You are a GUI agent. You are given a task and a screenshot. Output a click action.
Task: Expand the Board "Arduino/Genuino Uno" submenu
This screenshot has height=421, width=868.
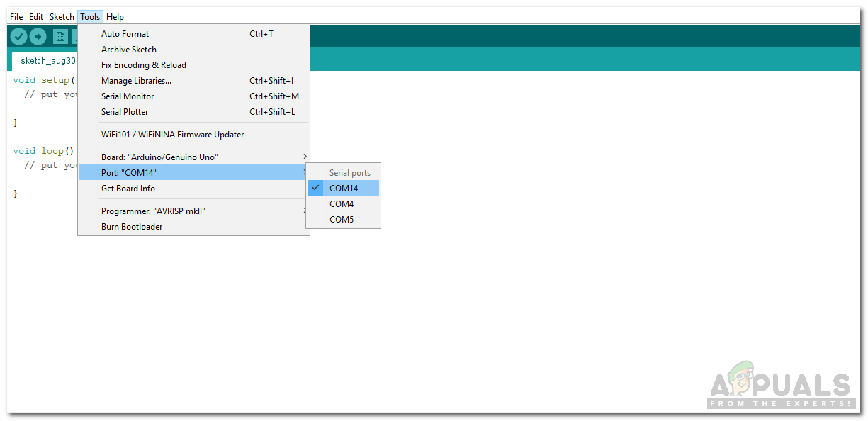(x=193, y=157)
